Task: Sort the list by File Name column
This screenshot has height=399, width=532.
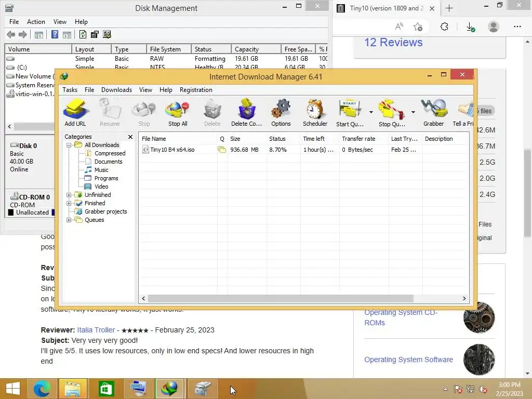Action: point(178,139)
